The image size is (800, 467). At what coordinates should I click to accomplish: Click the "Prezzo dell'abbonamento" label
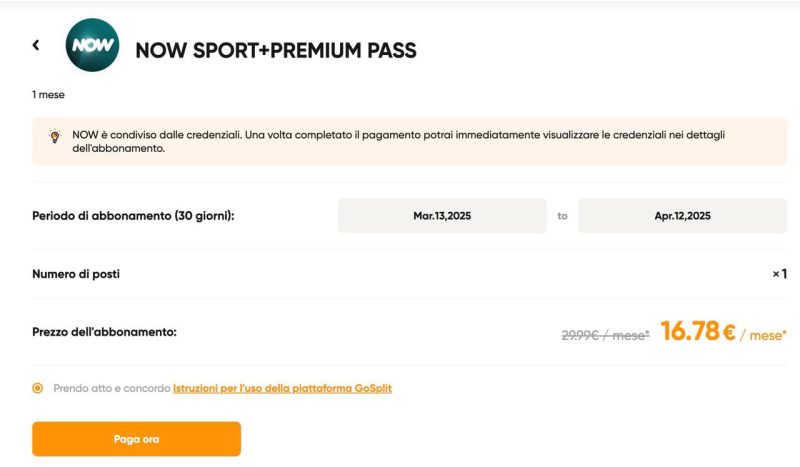pos(104,331)
